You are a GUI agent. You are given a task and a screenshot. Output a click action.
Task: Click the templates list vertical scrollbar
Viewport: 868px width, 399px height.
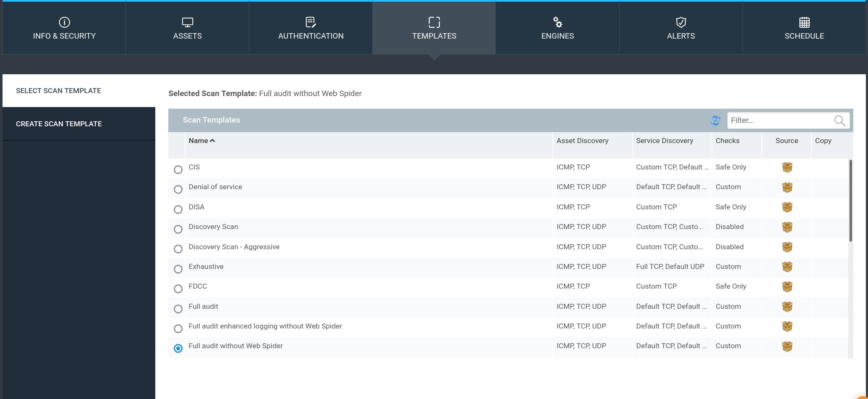click(x=850, y=201)
